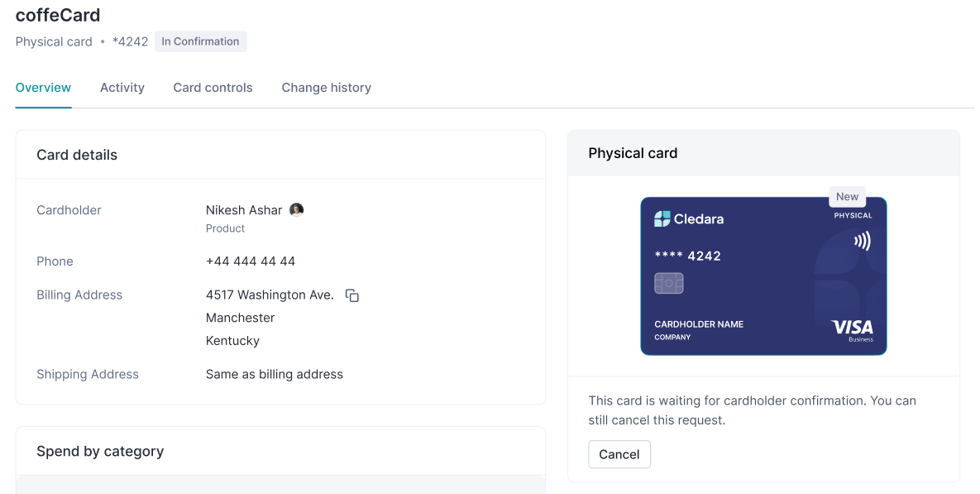The image size is (980, 494).
Task: Click Nikesh Ashar's avatar photo
Action: 296,210
